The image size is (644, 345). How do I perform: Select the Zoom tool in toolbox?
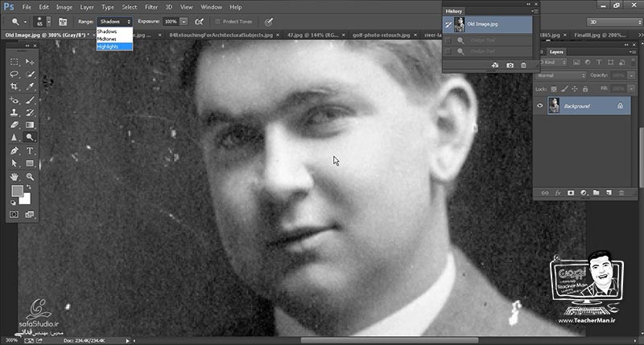[x=30, y=176]
